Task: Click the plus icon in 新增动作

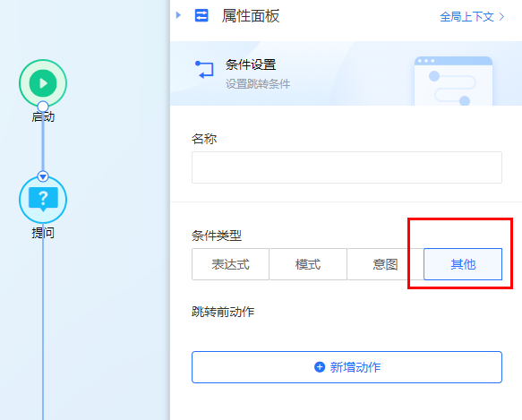Action: pos(320,367)
